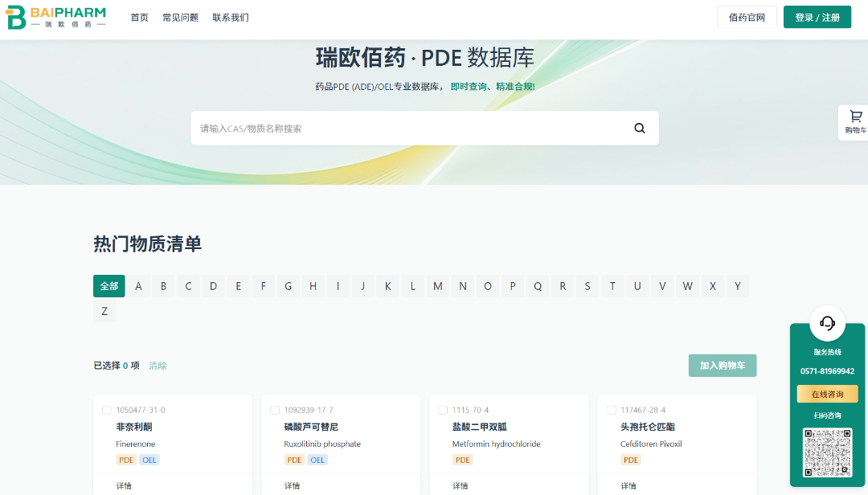Filter substances by letter D
The image size is (868, 495).
click(x=213, y=286)
